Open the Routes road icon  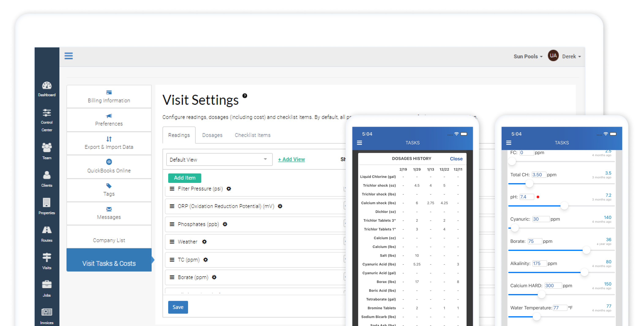click(x=47, y=230)
